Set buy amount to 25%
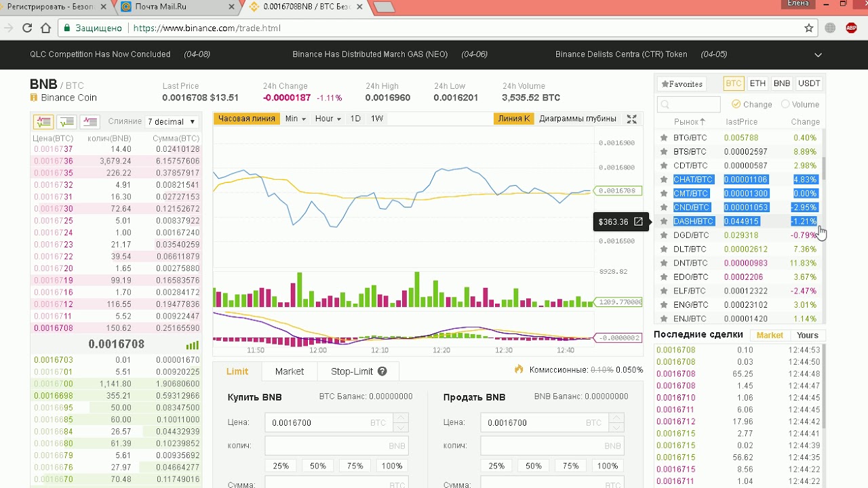The height and width of the screenshot is (488, 868). [281, 466]
